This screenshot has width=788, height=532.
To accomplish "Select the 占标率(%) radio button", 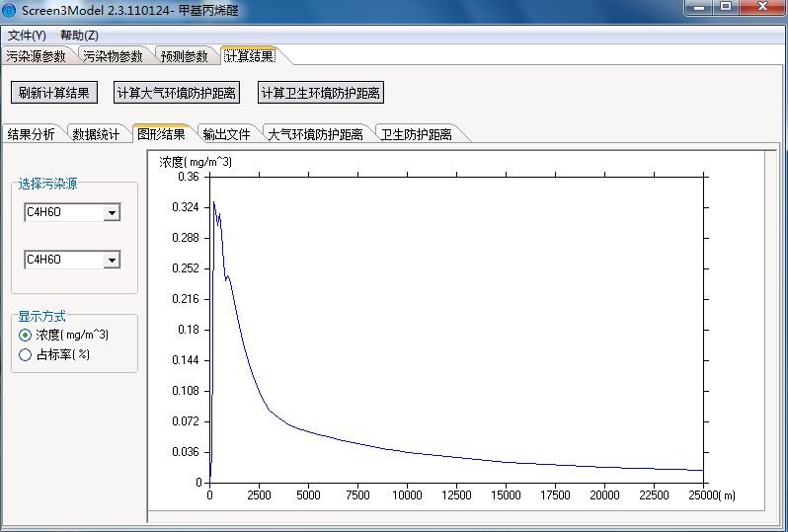I will click(x=25, y=354).
